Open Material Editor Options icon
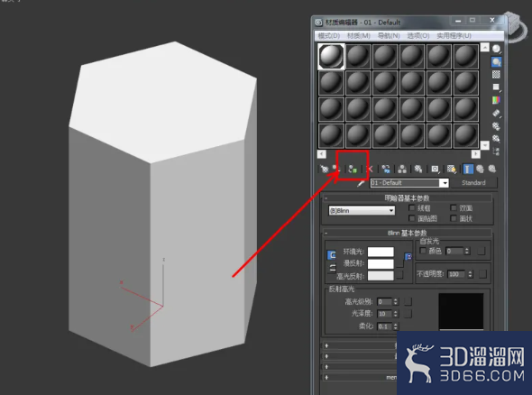The height and width of the screenshot is (395, 532). point(496,126)
